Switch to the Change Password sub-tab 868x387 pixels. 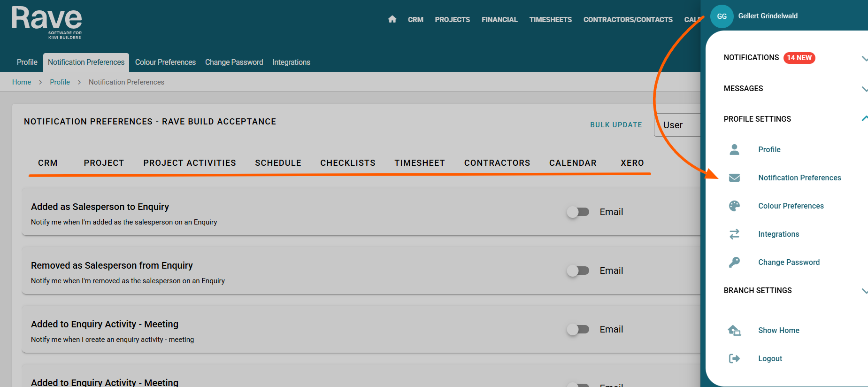pyautogui.click(x=234, y=62)
